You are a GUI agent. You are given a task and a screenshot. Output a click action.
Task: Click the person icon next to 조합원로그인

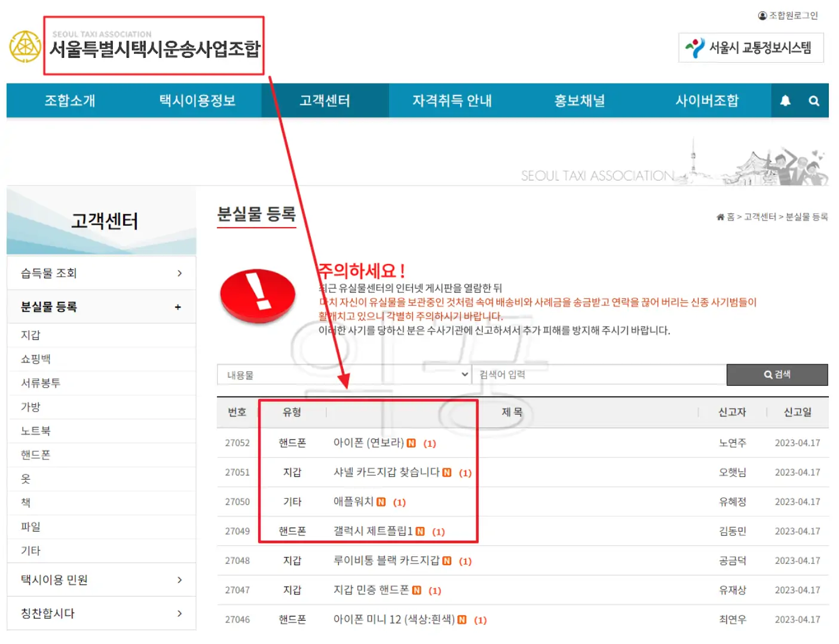click(x=763, y=16)
